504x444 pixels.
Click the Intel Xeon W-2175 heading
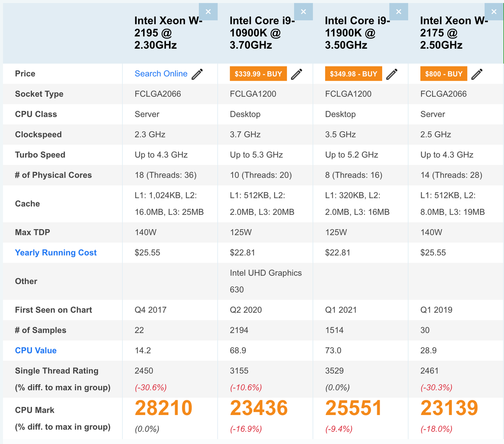(454, 33)
